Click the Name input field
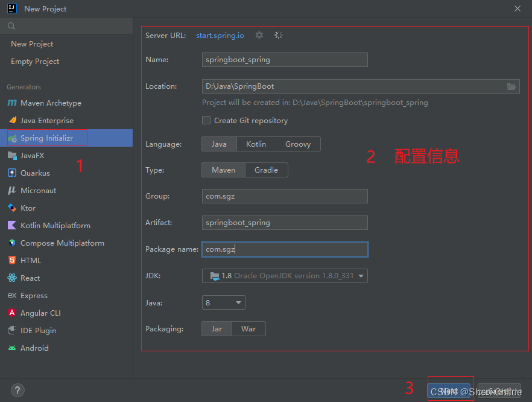The height and width of the screenshot is (402, 532). coord(285,60)
